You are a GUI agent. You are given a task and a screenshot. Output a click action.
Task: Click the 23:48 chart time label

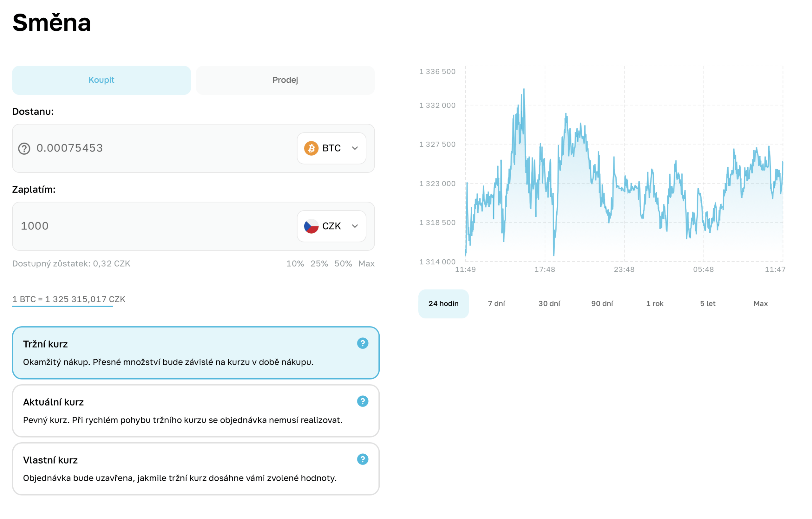[x=624, y=269]
